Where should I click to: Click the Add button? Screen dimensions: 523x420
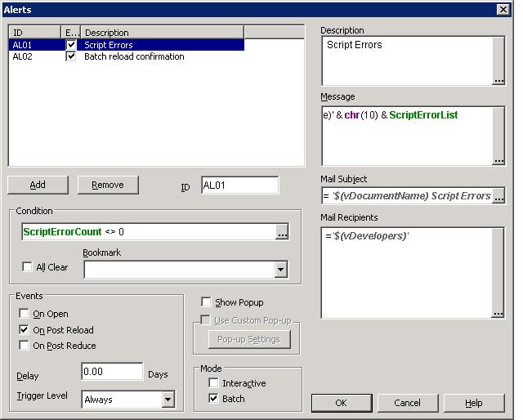[x=38, y=185]
